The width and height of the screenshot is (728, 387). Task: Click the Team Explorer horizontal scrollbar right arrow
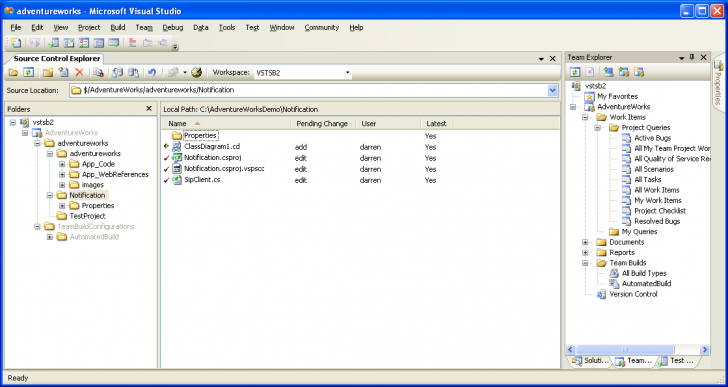click(704, 349)
